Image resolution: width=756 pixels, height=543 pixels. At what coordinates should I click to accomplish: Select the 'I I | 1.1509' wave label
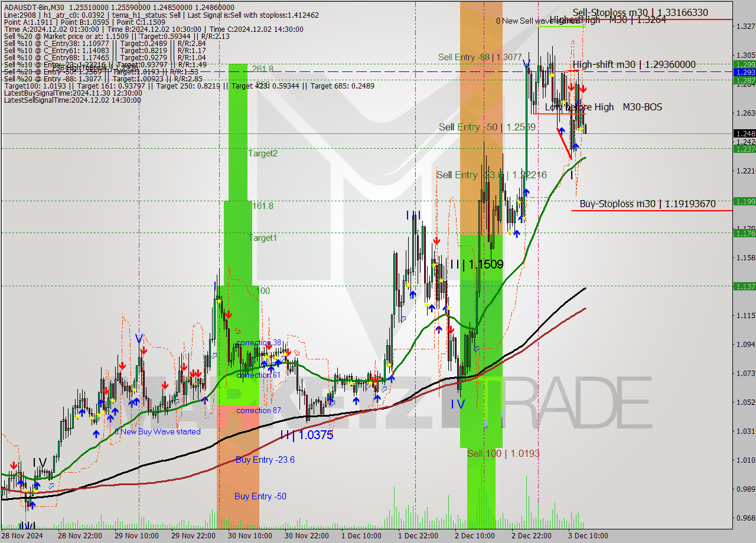(477, 264)
